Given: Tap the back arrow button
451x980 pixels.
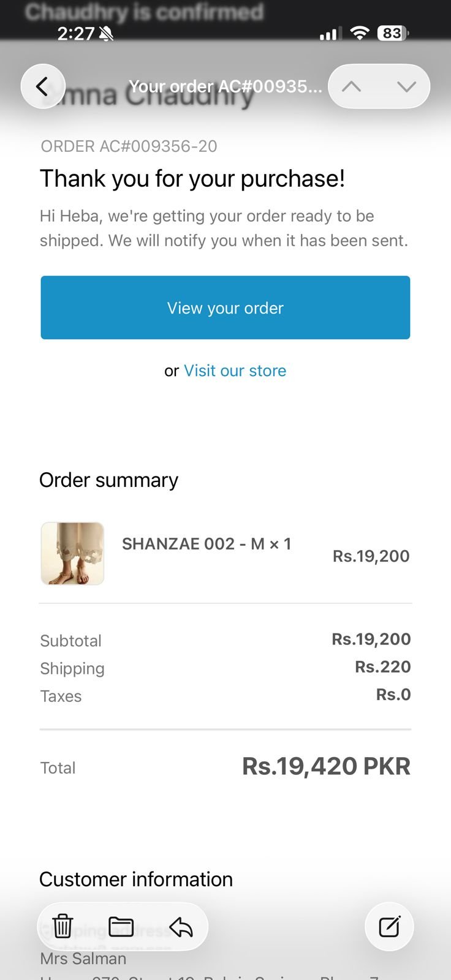Looking at the screenshot, I should (x=43, y=86).
